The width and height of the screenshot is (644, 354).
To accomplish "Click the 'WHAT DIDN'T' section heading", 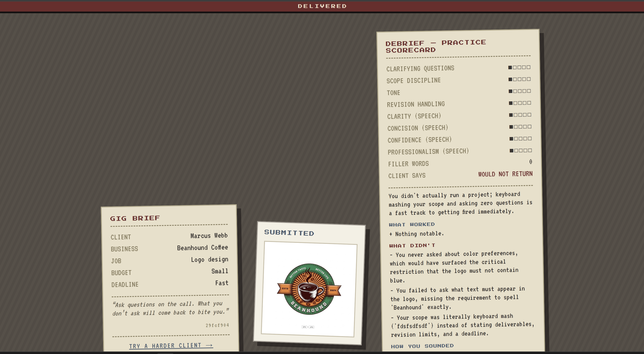I will point(412,246).
